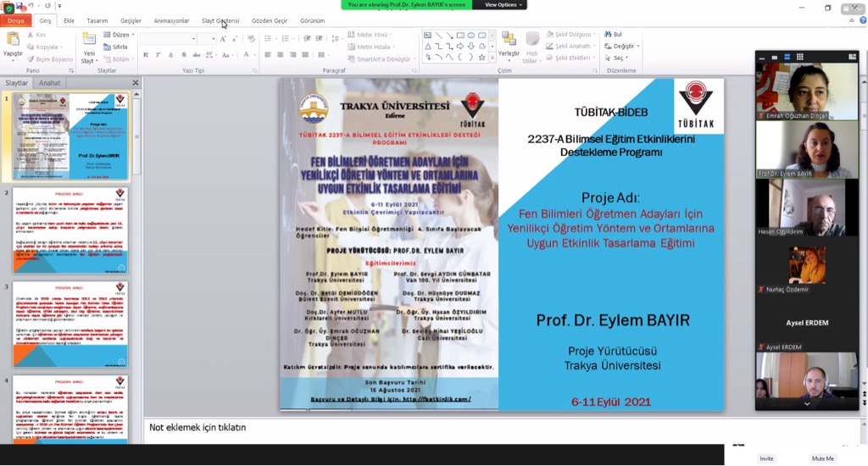Screen dimensions: 868x466
Task: Clear all formatting icon in Yazı Tipi
Action: click(251, 39)
